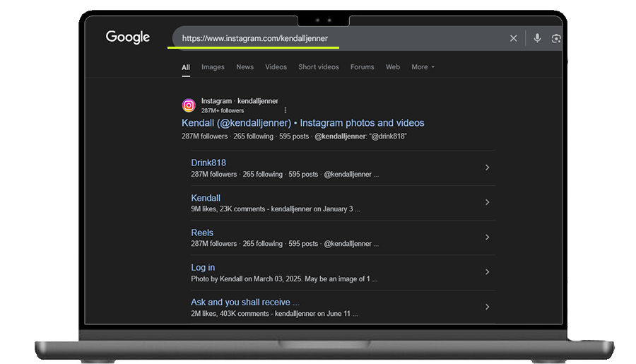Click the chevron on the Drink818 row
Screen dimensions: 636x364
(487, 168)
